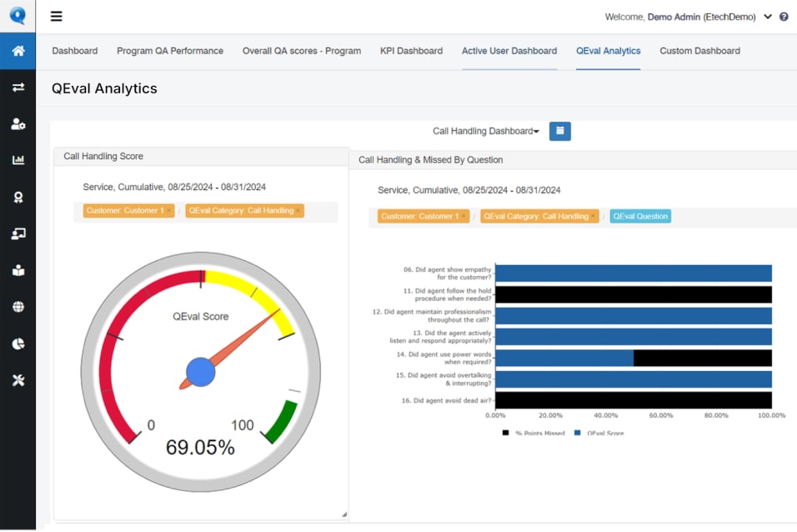797x532 pixels.
Task: Click the bar for question 14 power words
Action: [564, 358]
